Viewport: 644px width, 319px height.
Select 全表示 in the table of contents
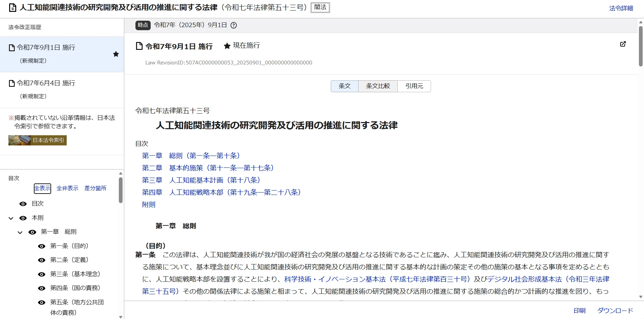42,188
